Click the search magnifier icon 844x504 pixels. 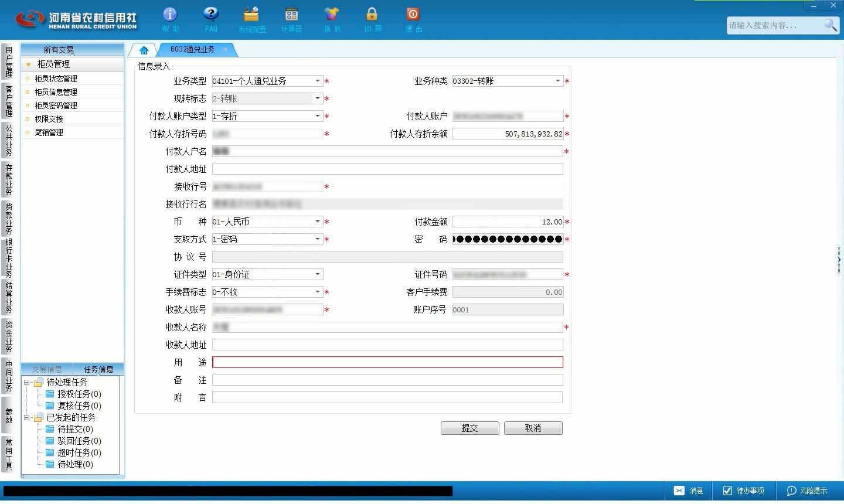point(831,25)
